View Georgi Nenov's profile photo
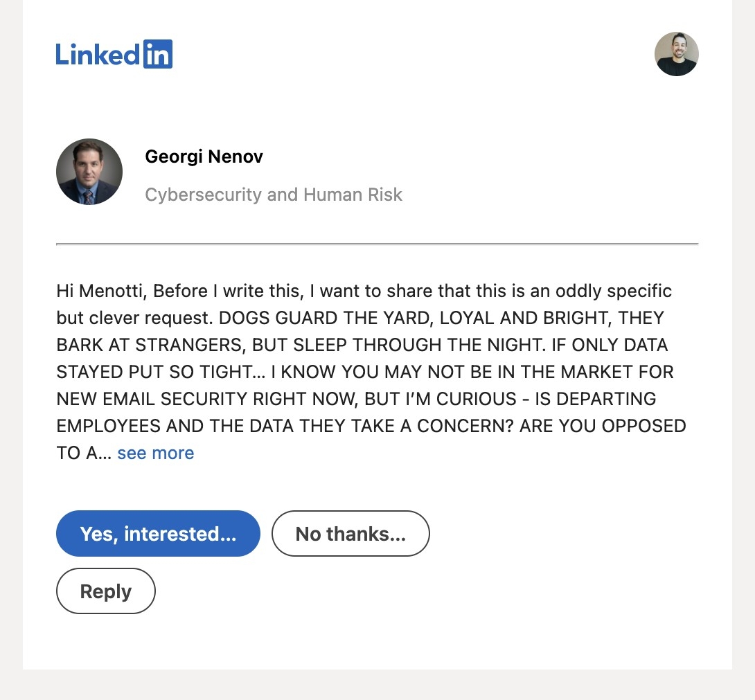The height and width of the screenshot is (700, 755). [x=89, y=172]
